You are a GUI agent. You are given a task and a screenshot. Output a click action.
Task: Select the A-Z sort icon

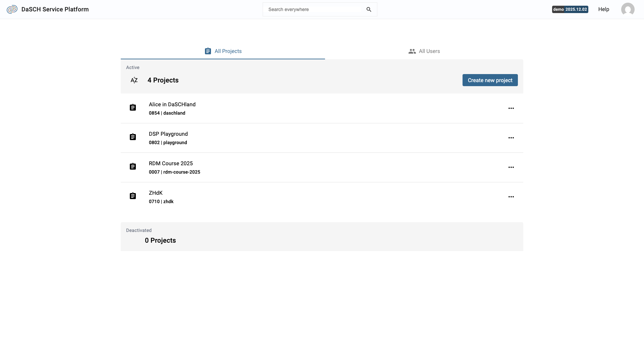pyautogui.click(x=134, y=80)
